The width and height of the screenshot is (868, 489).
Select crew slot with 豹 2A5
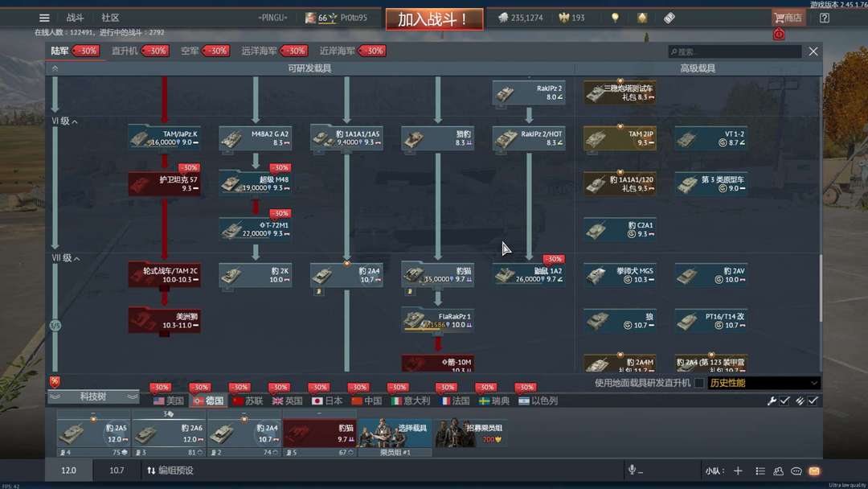coord(93,434)
